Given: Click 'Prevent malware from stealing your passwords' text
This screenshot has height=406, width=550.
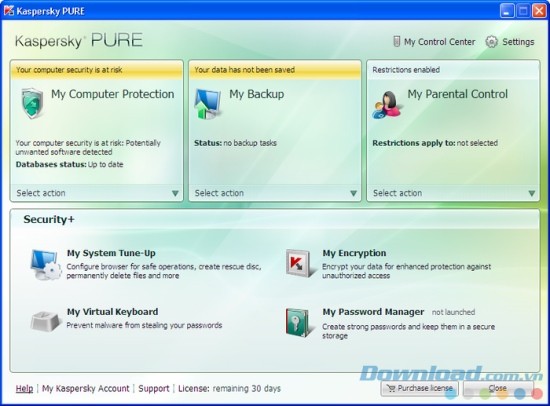Looking at the screenshot, I should pyautogui.click(x=144, y=325).
